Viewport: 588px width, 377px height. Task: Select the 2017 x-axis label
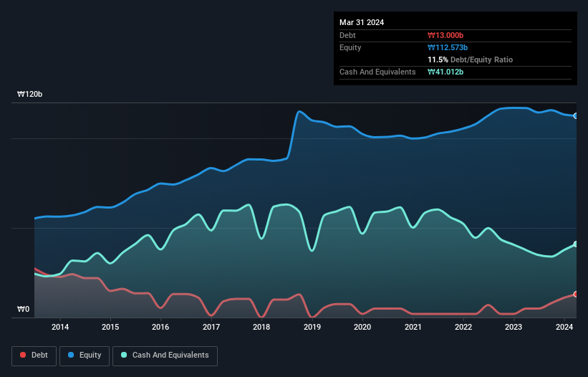(211, 327)
